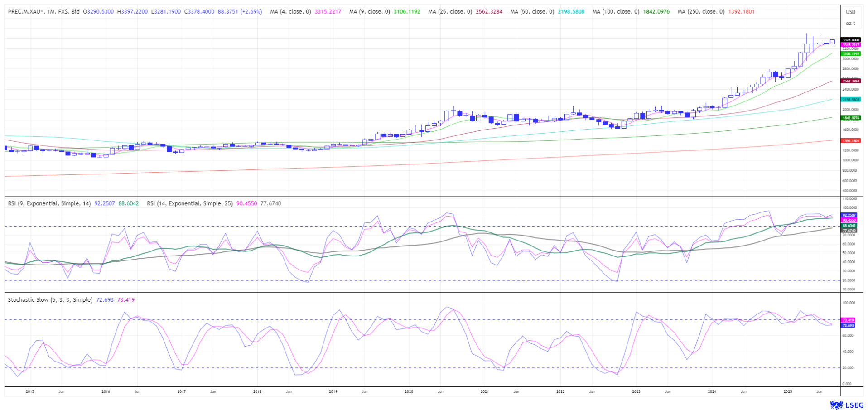Click the maroon 2562.3284 MA price tag

pos(850,81)
